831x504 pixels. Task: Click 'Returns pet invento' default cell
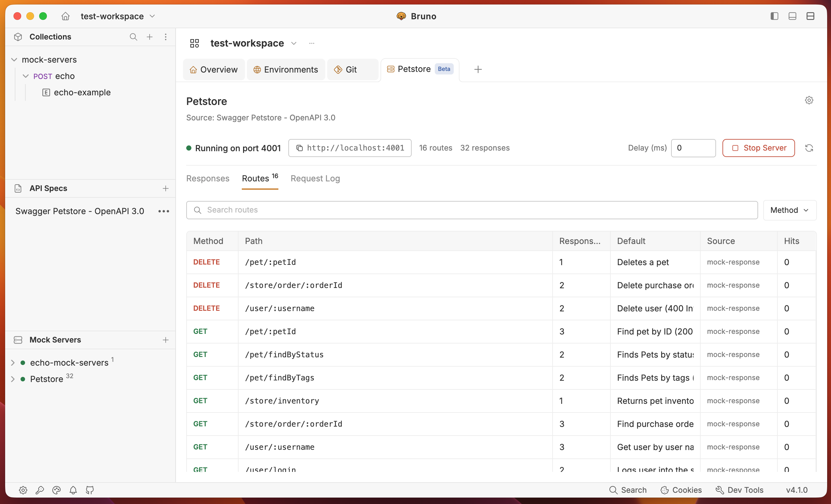pyautogui.click(x=655, y=401)
